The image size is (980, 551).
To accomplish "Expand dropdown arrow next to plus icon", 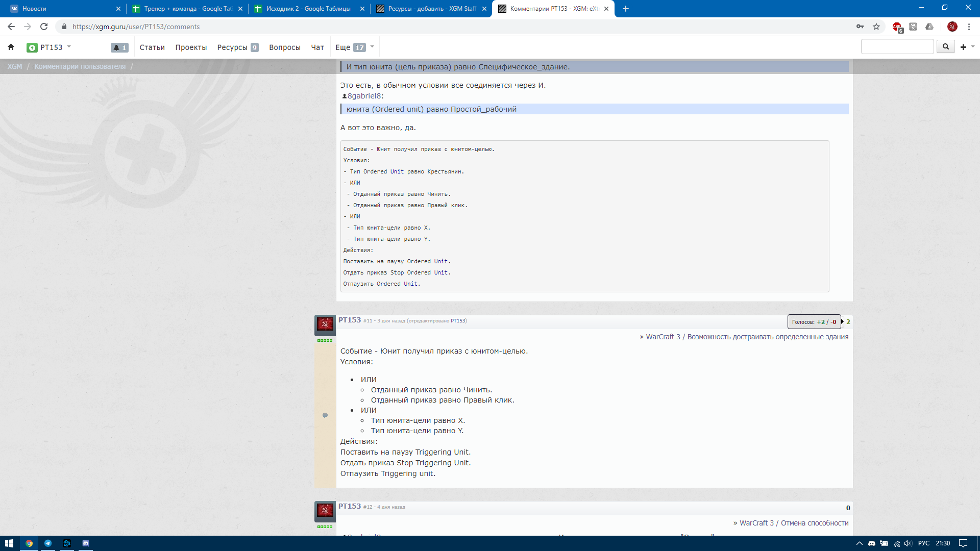I will point(973,47).
